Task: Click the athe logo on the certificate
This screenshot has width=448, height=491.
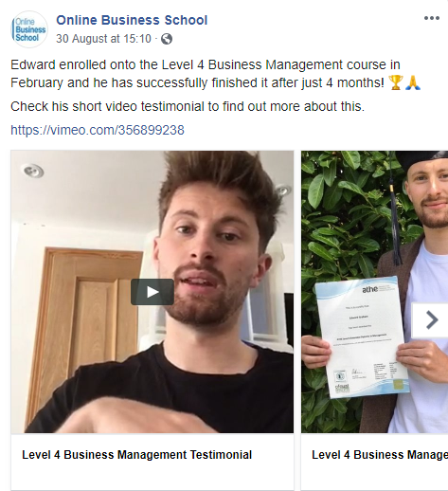Action: coord(369,289)
